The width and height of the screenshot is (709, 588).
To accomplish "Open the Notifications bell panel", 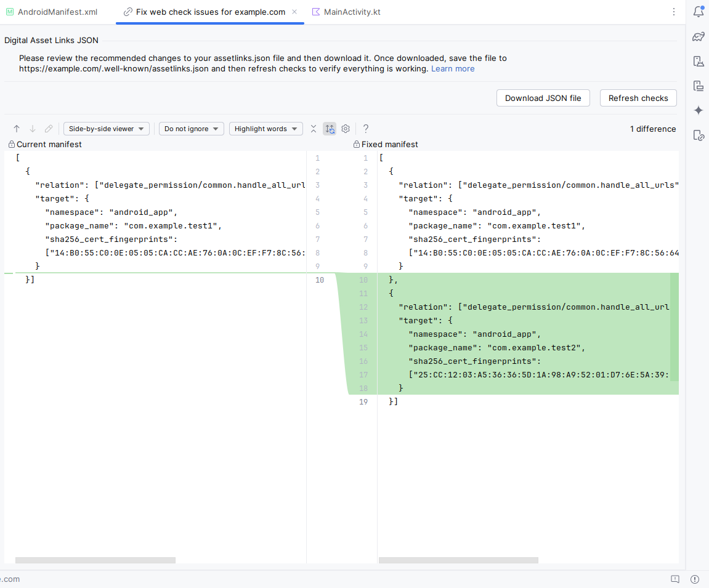I will 699,12.
